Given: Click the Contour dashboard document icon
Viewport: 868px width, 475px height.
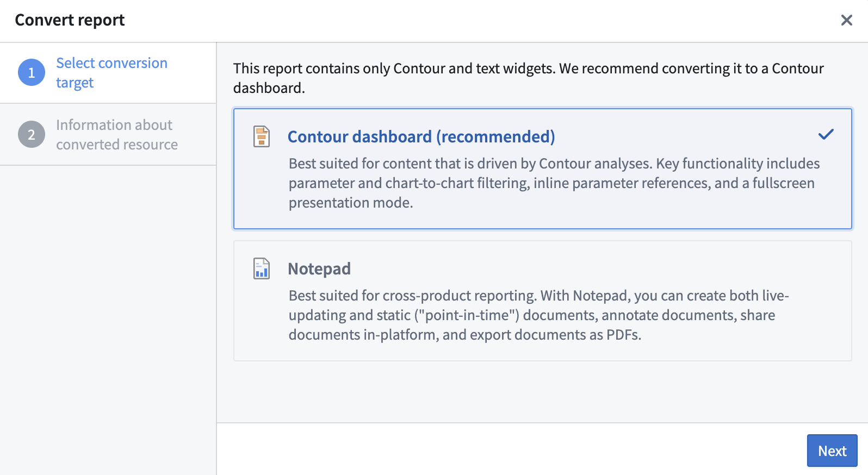Looking at the screenshot, I should point(262,136).
